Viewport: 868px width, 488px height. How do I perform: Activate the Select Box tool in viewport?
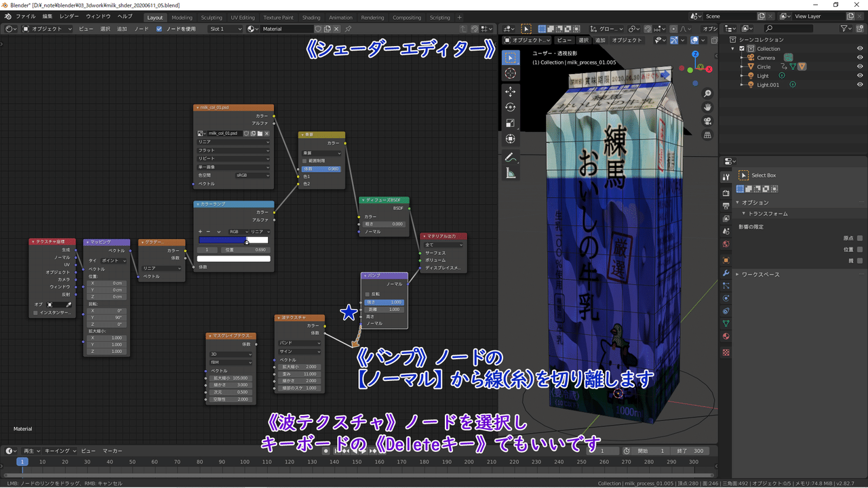[x=511, y=57]
